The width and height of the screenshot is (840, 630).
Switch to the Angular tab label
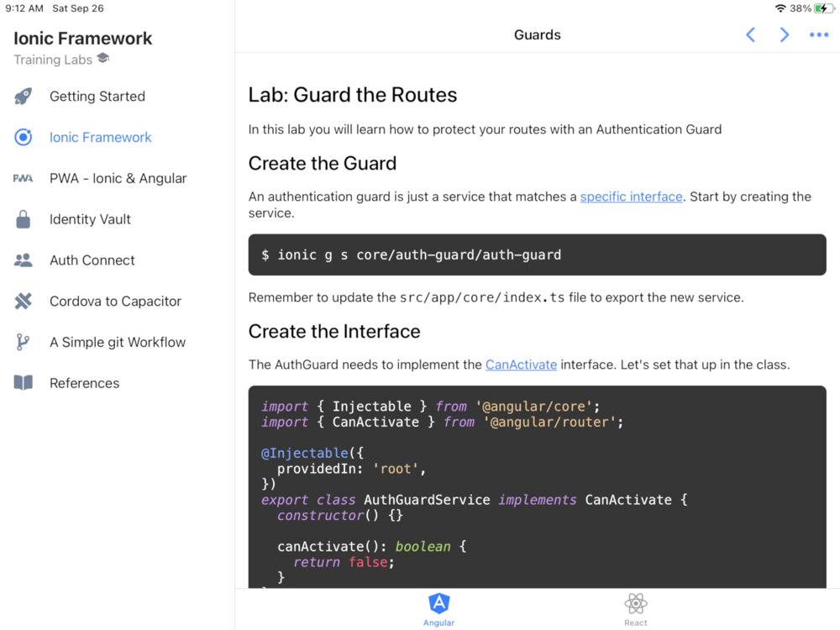438,622
